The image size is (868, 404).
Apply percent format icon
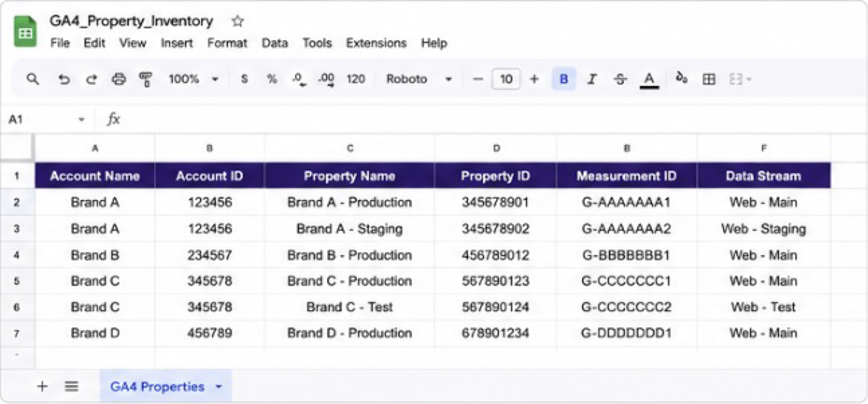(x=272, y=79)
